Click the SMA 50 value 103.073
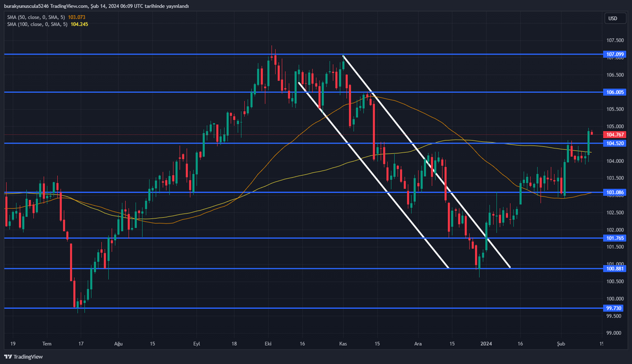Image resolution: width=632 pixels, height=364 pixels. pos(76,17)
